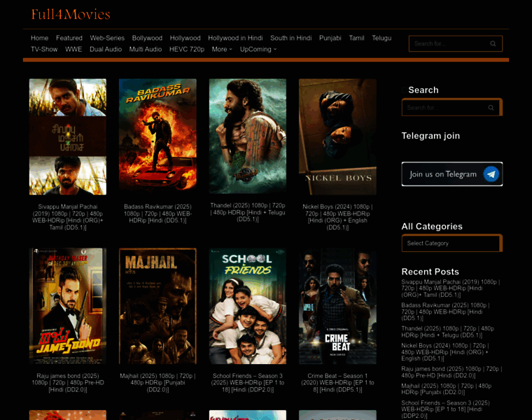Open the Punjabi menu item
This screenshot has width=532, height=420.
point(330,38)
